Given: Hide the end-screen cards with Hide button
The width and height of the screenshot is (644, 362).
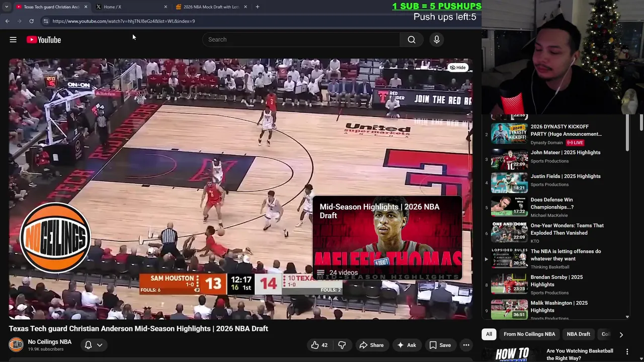Looking at the screenshot, I should pos(458,67).
